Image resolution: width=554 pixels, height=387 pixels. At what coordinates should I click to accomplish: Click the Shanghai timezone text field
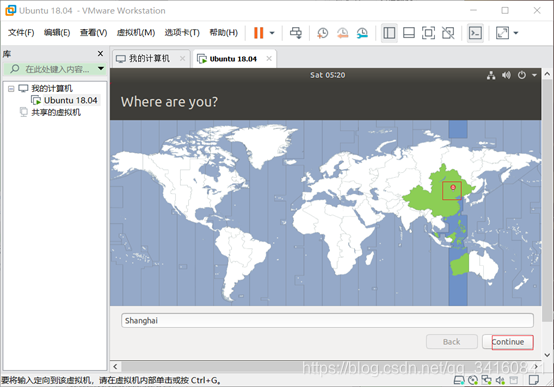click(327, 321)
